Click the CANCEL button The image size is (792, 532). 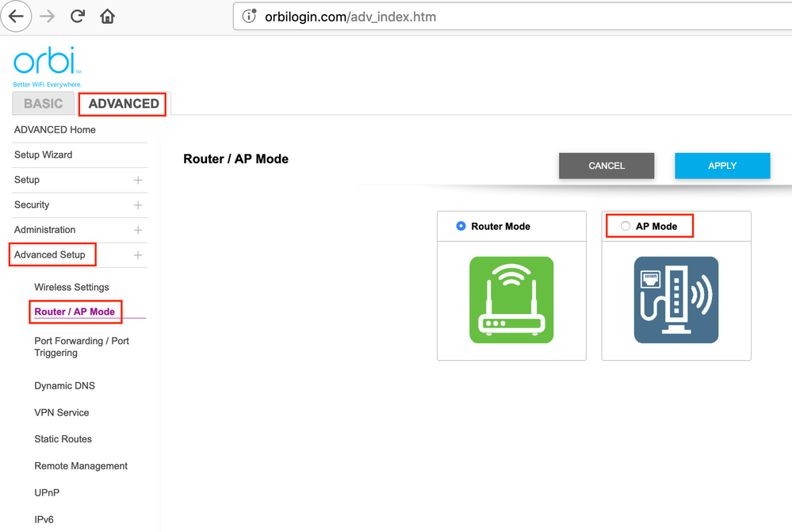click(606, 166)
